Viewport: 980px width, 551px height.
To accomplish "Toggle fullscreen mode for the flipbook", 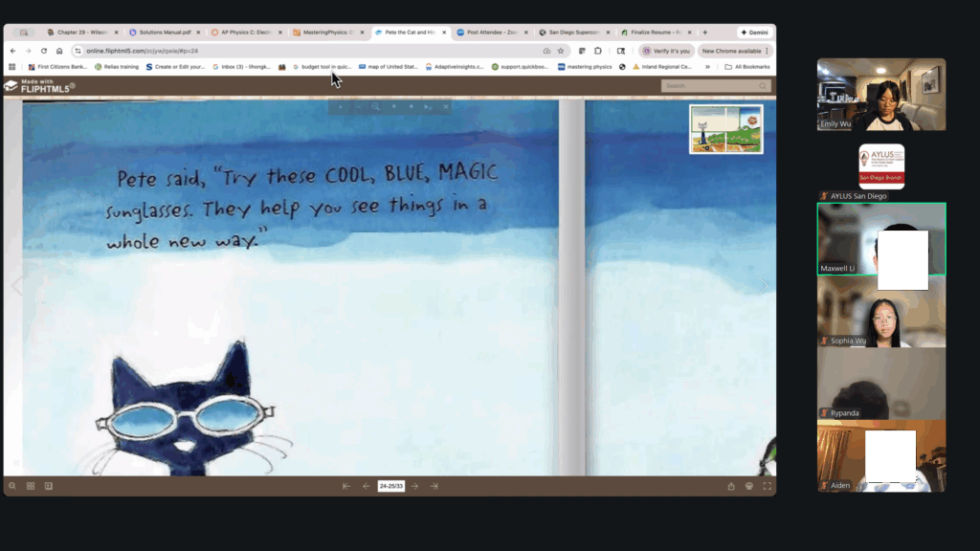I will 767,486.
